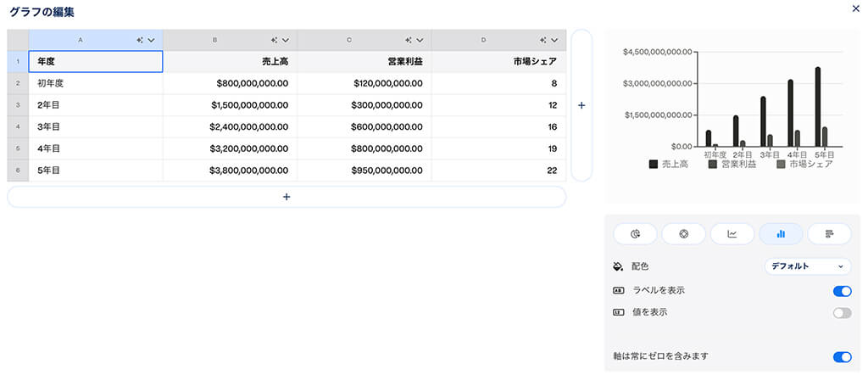Open the 配色 デフォルト dropdown

808,266
